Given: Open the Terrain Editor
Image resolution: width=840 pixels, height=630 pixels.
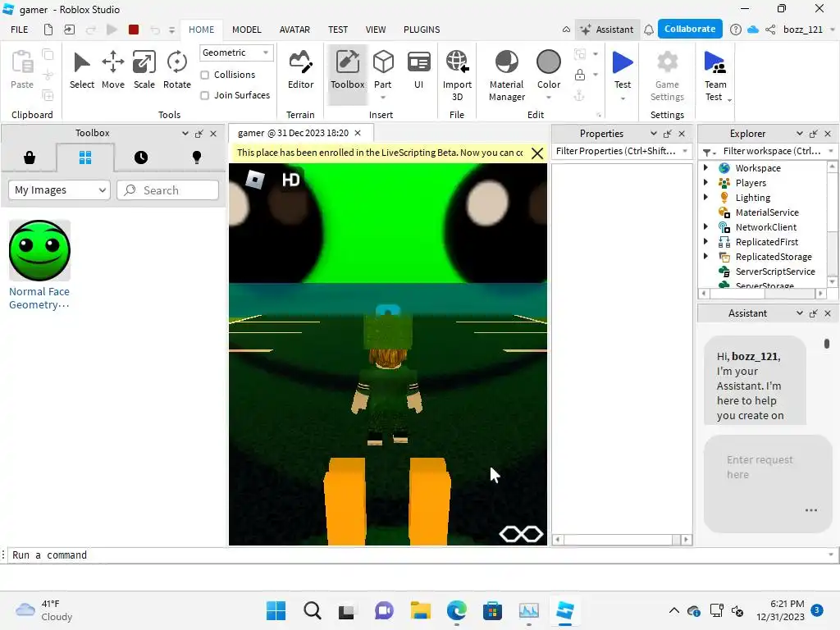Looking at the screenshot, I should point(300,71).
